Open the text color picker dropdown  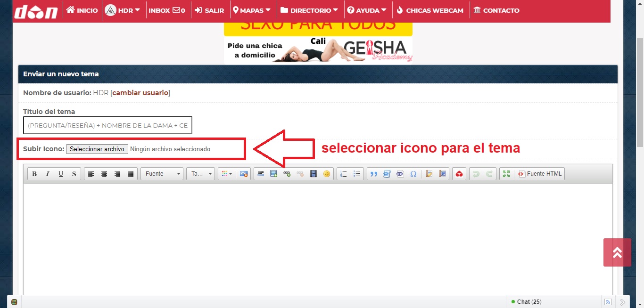click(x=227, y=174)
